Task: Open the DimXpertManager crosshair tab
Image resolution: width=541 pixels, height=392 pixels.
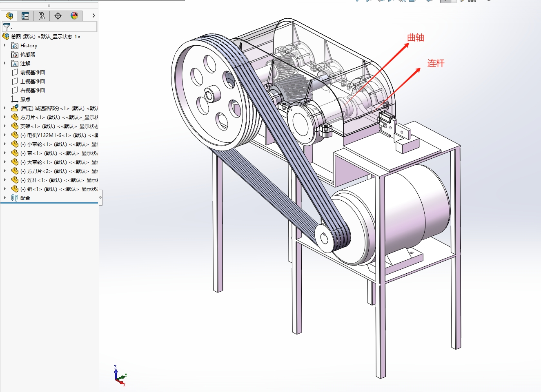Action: pyautogui.click(x=58, y=16)
